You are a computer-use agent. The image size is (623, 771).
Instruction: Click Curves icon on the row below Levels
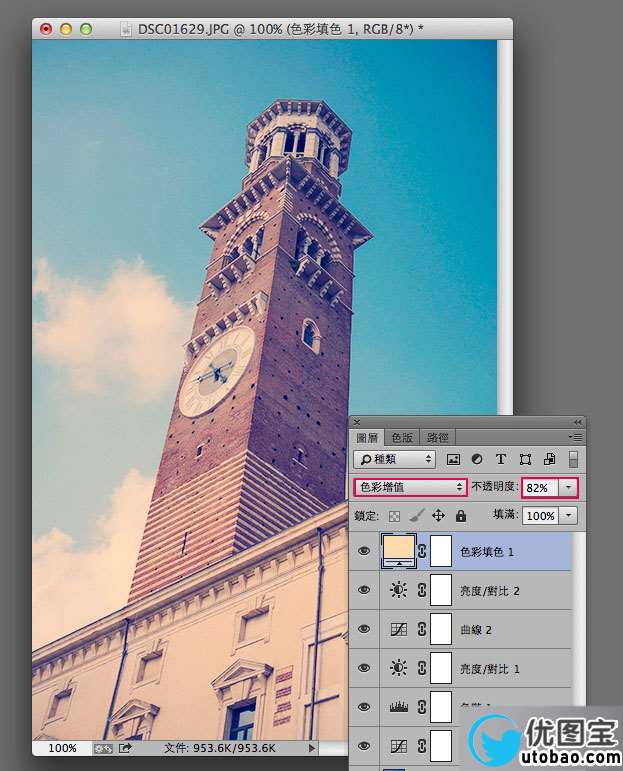(x=398, y=746)
